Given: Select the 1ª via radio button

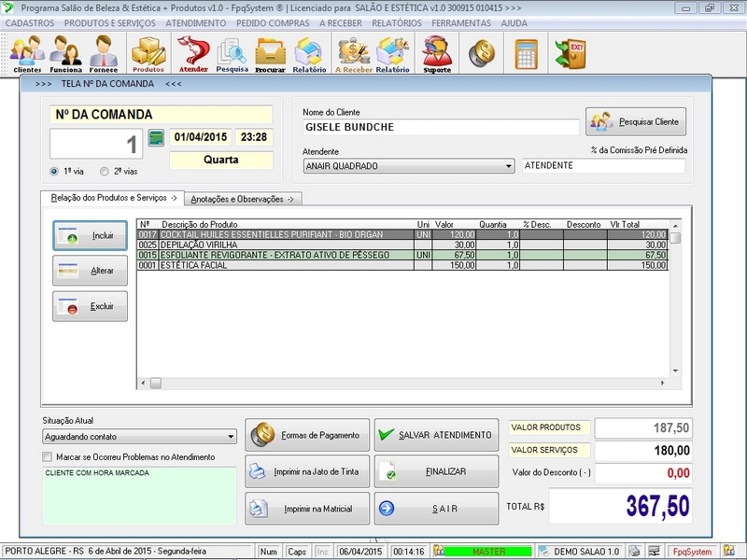Looking at the screenshot, I should coord(54,172).
